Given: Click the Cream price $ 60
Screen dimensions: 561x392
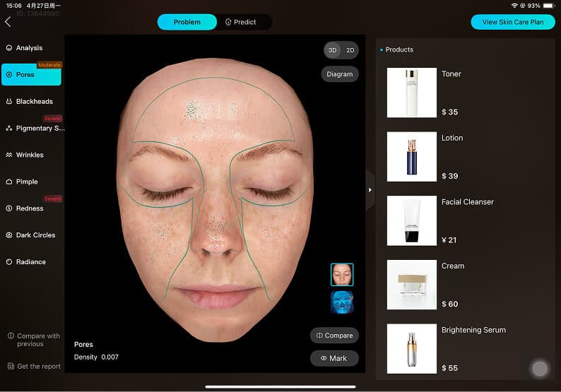Looking at the screenshot, I should [x=450, y=304].
